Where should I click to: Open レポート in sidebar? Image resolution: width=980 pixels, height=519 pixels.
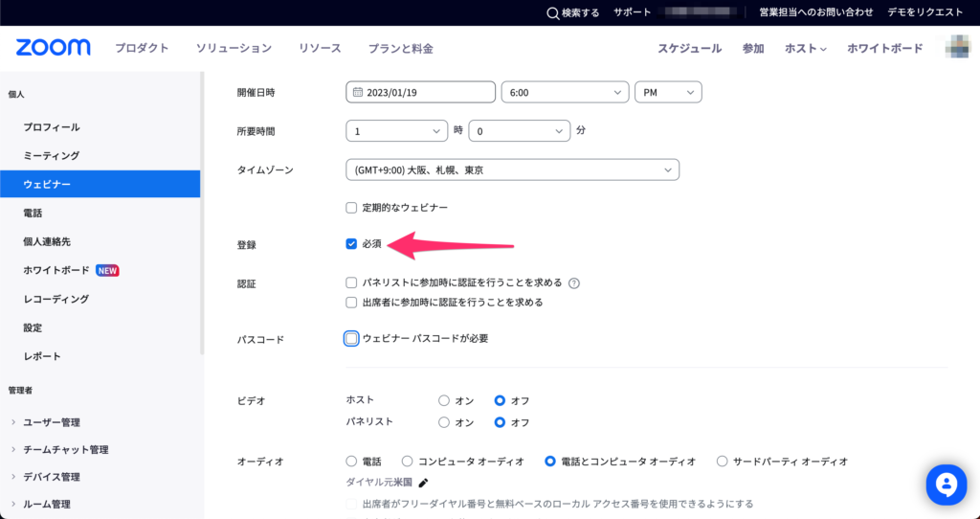42,356
